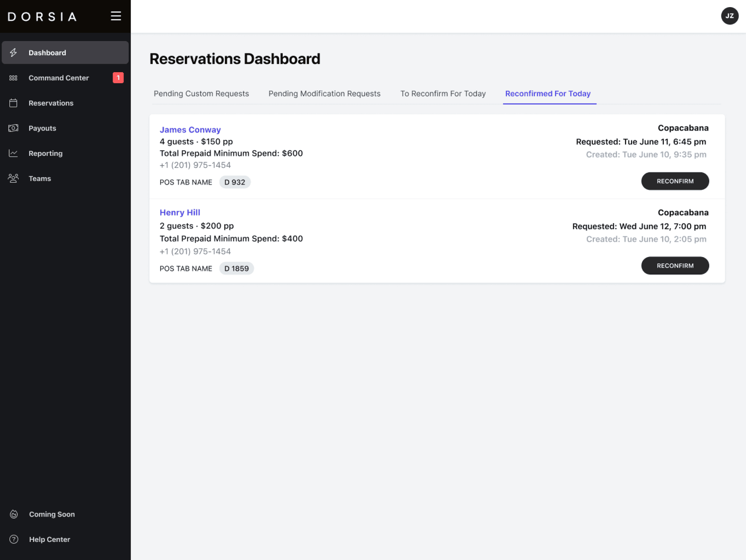Select Reconfirmed For Today tab

click(x=548, y=94)
